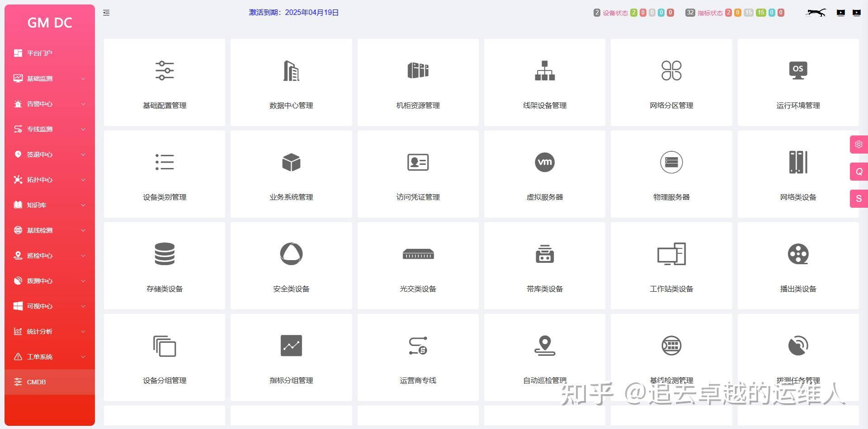The height and width of the screenshot is (429, 868).
Task: Click 指标状态 label in header
Action: click(710, 13)
